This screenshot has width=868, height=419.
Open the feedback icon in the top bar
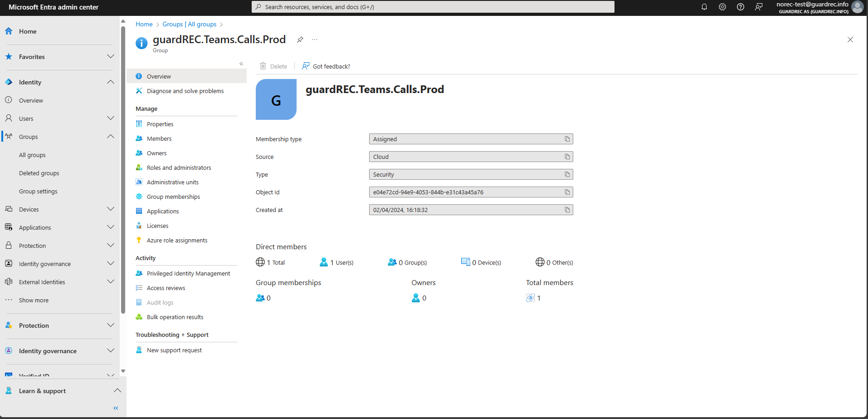coord(759,7)
